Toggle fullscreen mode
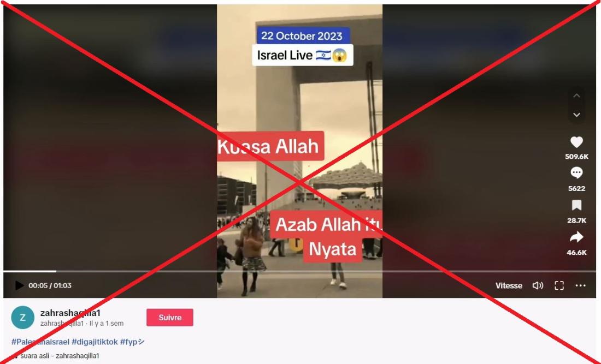Viewport: 601px width, 364px height. tap(559, 285)
